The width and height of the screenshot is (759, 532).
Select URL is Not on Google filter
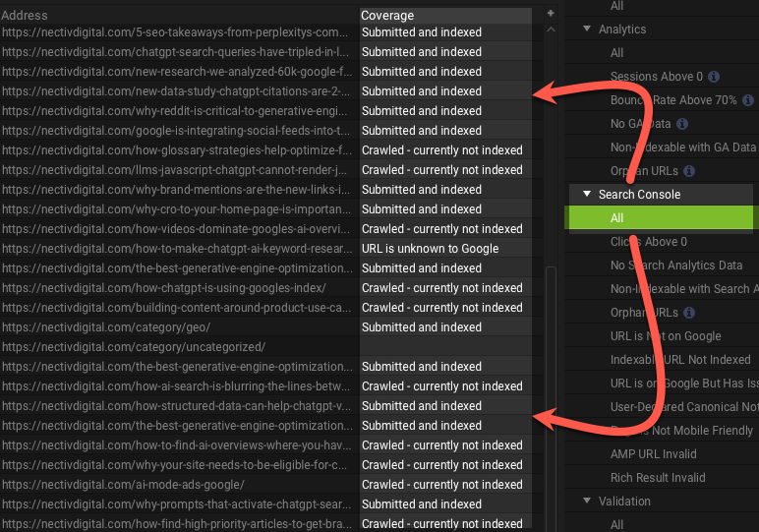[x=666, y=336]
